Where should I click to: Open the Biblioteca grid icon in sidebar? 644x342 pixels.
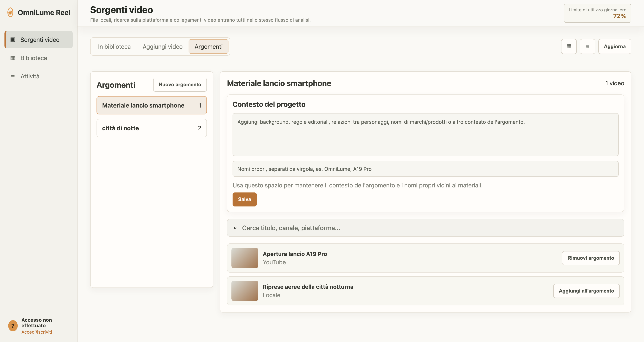pos(13,58)
